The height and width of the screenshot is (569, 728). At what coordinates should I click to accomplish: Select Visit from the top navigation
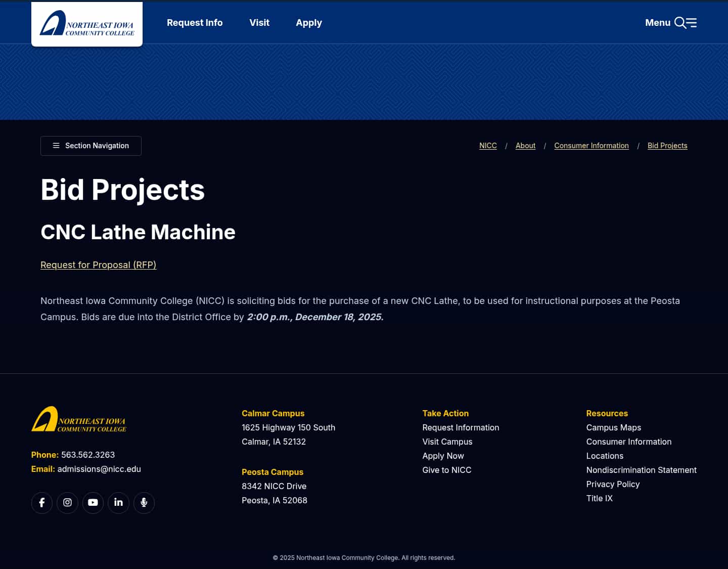[x=259, y=22]
